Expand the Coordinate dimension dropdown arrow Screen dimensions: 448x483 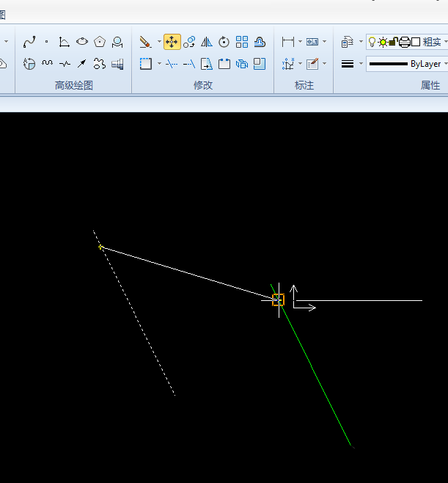click(300, 64)
